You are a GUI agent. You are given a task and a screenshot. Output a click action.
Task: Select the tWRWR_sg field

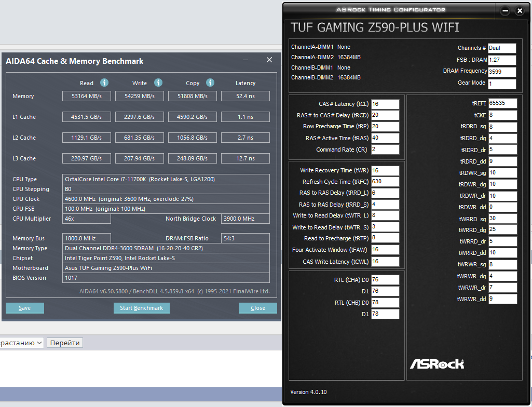click(x=502, y=264)
